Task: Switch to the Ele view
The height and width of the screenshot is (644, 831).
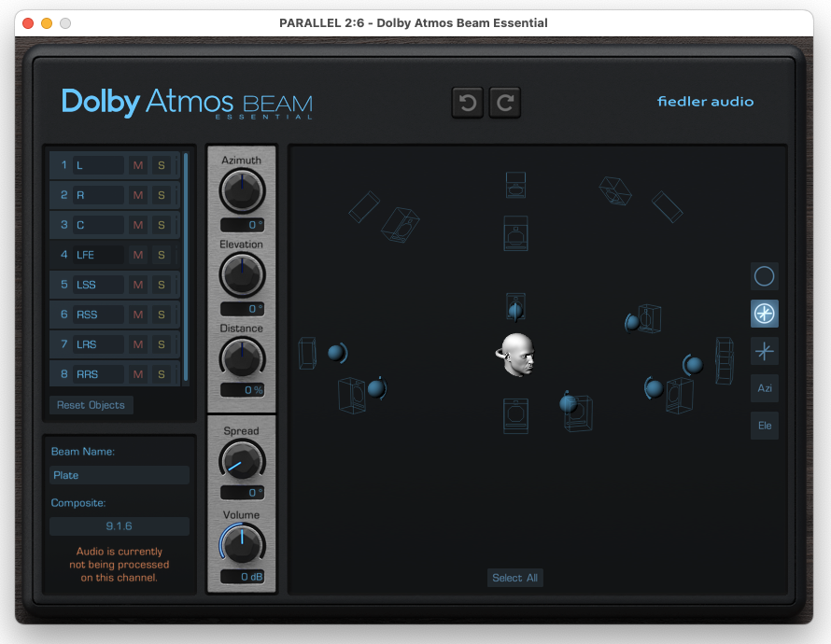Action: tap(764, 426)
